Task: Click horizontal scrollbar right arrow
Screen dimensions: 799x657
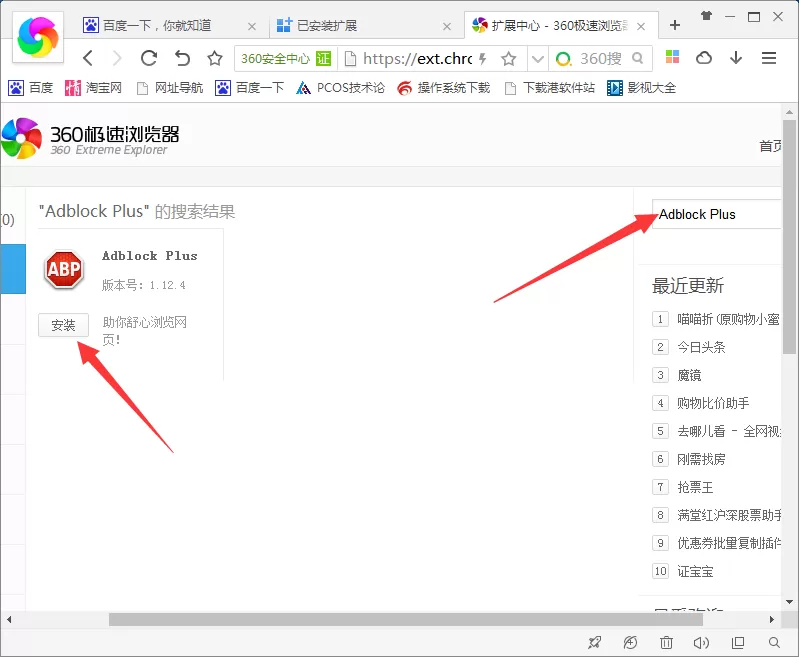Action: pos(771,619)
